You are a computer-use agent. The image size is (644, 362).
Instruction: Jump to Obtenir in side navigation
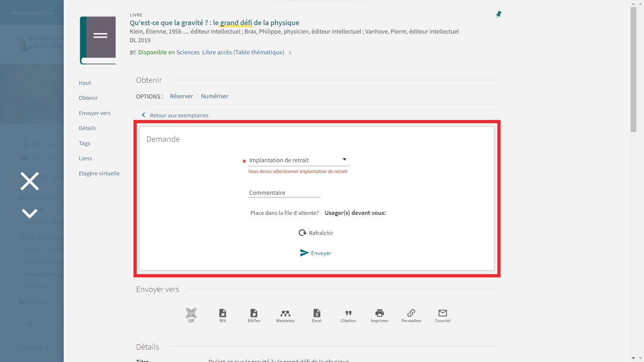pyautogui.click(x=88, y=98)
